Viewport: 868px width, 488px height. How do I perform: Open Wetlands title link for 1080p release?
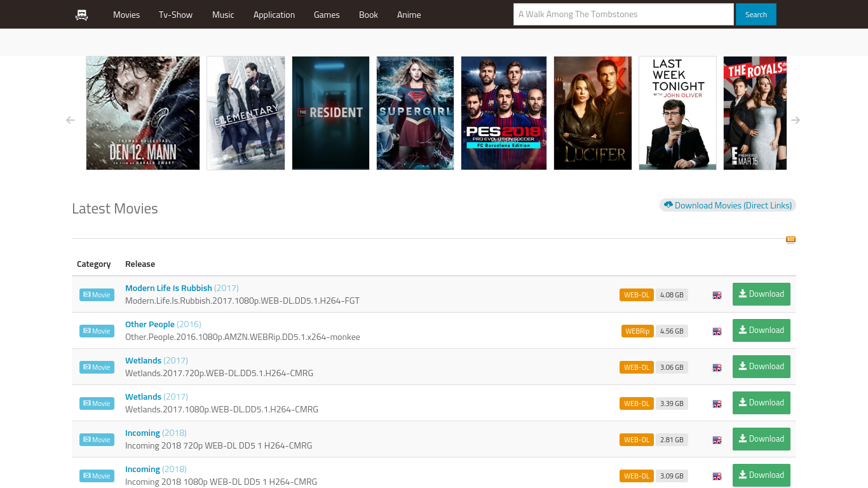pos(143,397)
